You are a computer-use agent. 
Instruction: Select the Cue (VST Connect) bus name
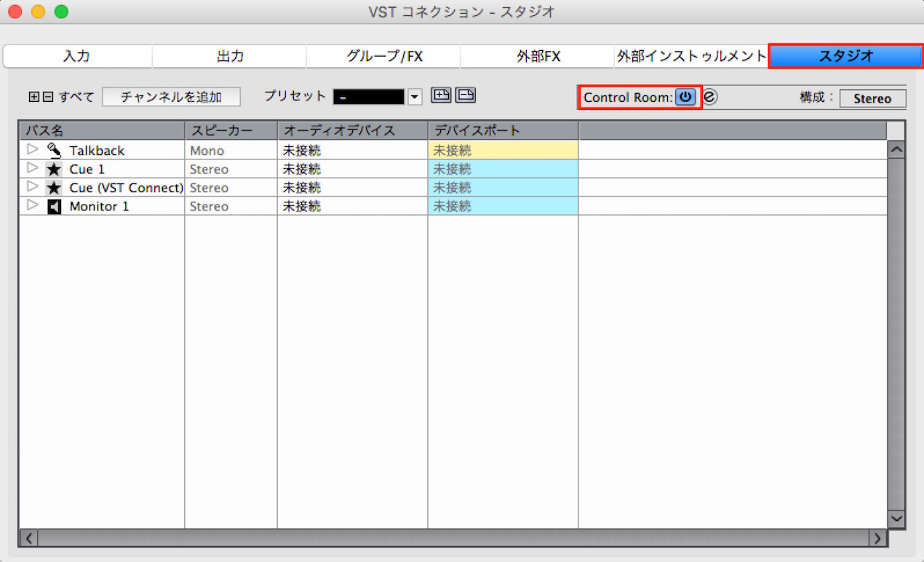pyautogui.click(x=127, y=188)
